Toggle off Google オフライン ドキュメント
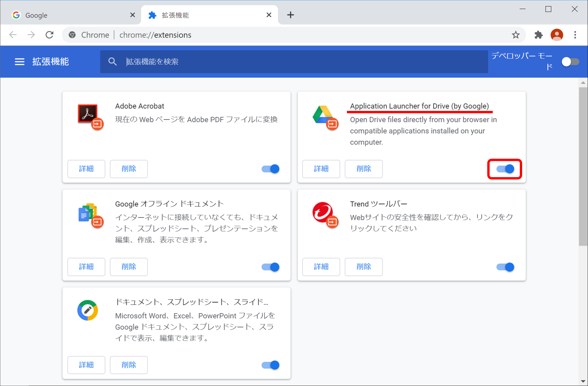 click(x=270, y=267)
